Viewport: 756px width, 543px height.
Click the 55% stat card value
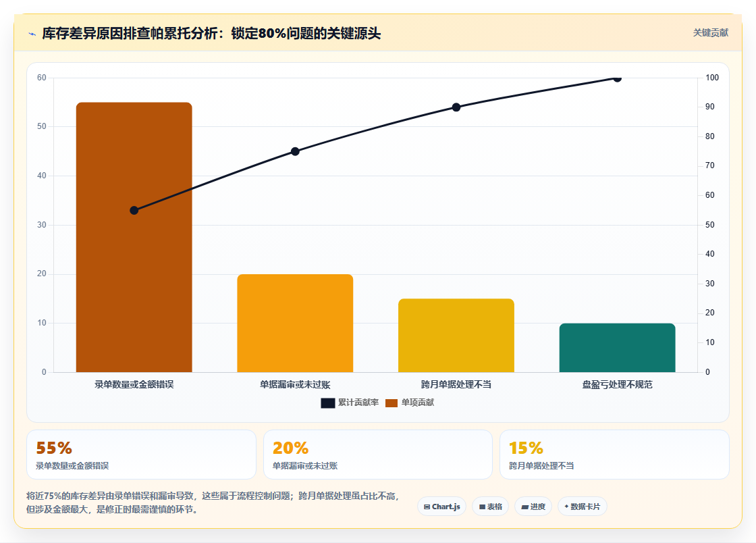tap(54, 448)
